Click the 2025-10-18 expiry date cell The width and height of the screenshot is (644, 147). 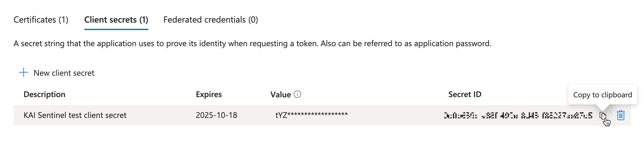pyautogui.click(x=216, y=115)
